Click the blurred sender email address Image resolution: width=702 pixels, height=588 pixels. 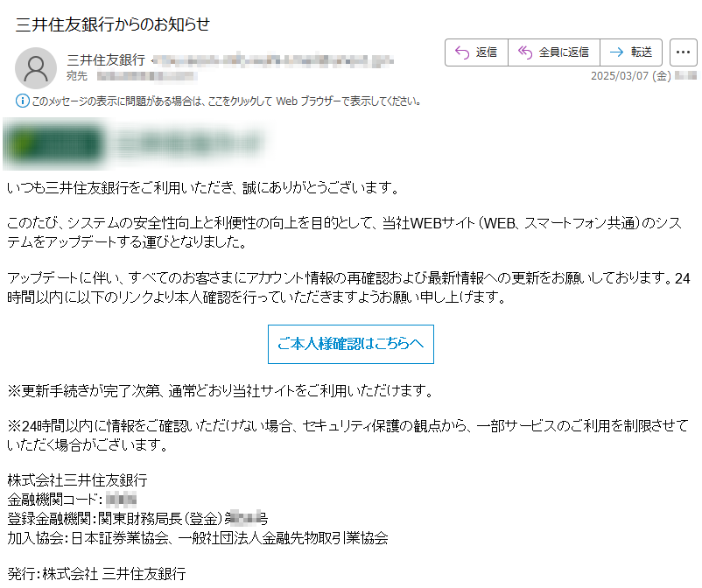coord(273,60)
